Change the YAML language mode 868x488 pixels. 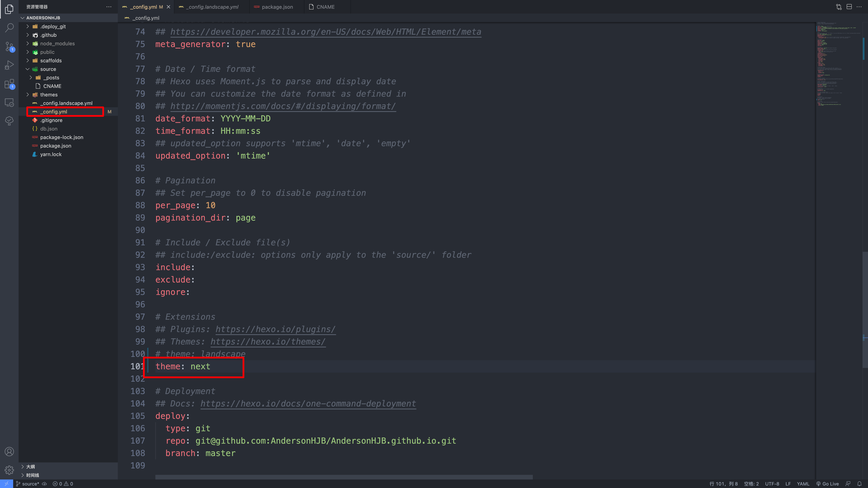pyautogui.click(x=803, y=484)
